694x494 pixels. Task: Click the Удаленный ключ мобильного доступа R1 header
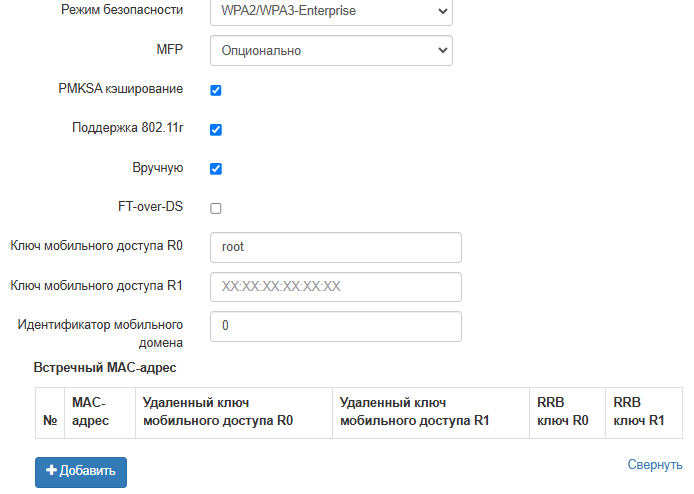[x=431, y=413]
